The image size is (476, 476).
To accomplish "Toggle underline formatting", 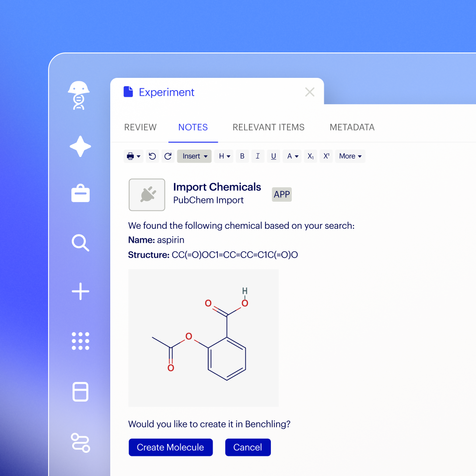I will [x=273, y=156].
